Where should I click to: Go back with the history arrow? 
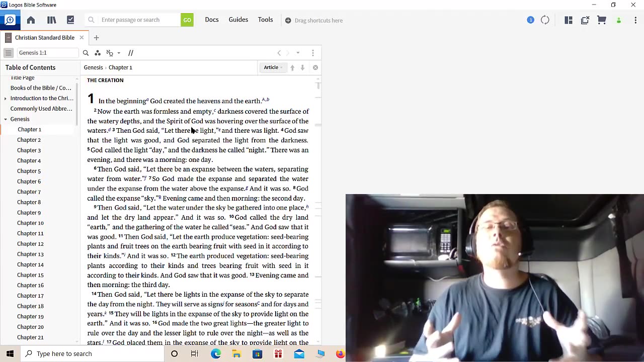(x=279, y=53)
